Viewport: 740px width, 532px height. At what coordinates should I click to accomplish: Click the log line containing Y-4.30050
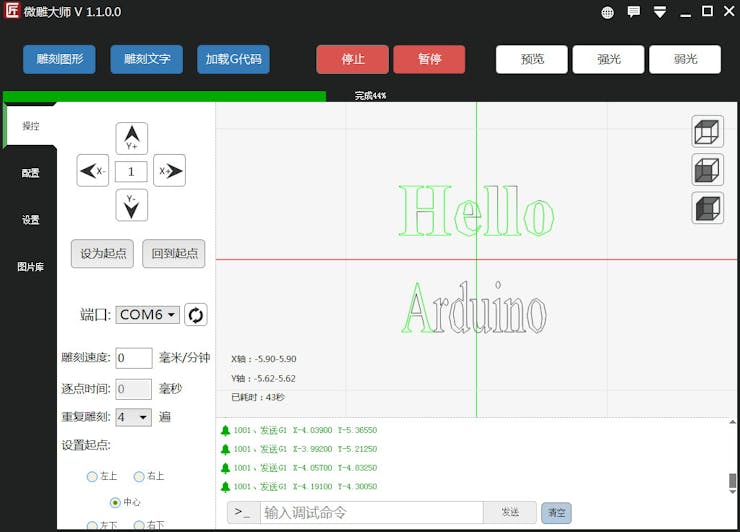coord(305,487)
